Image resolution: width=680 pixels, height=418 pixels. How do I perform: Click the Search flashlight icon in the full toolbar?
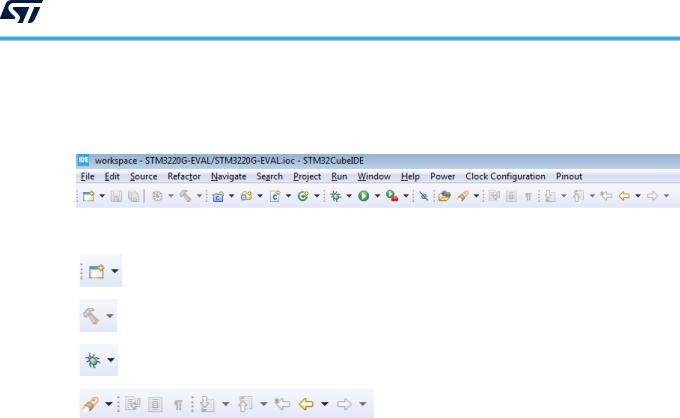(x=462, y=196)
